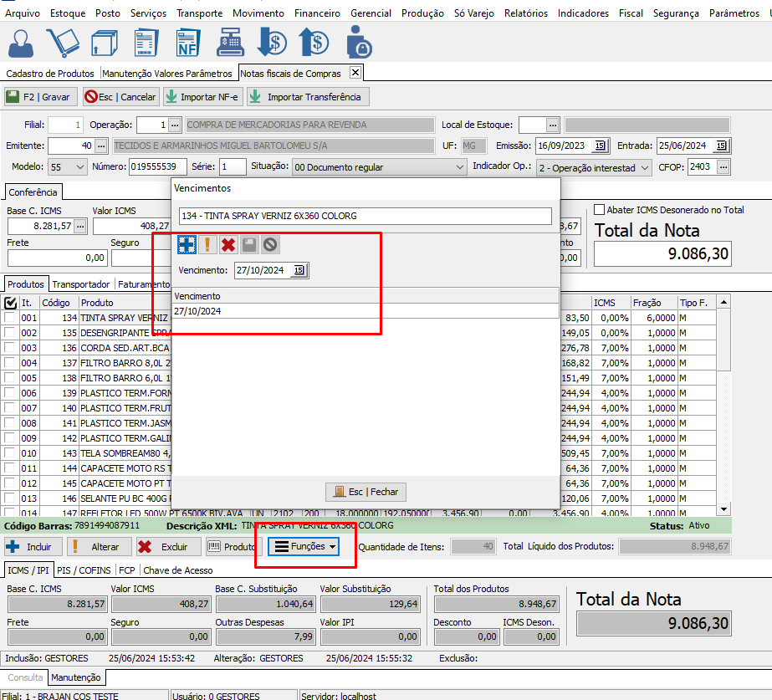The width and height of the screenshot is (772, 700).
Task: Tick checkbox for item 003 row
Action: (x=11, y=348)
